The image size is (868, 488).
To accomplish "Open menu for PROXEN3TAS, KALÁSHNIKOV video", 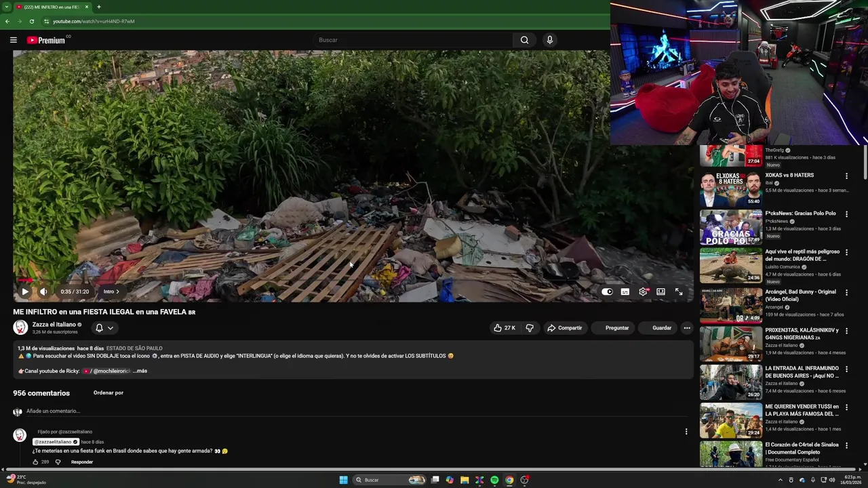I will pyautogui.click(x=846, y=331).
